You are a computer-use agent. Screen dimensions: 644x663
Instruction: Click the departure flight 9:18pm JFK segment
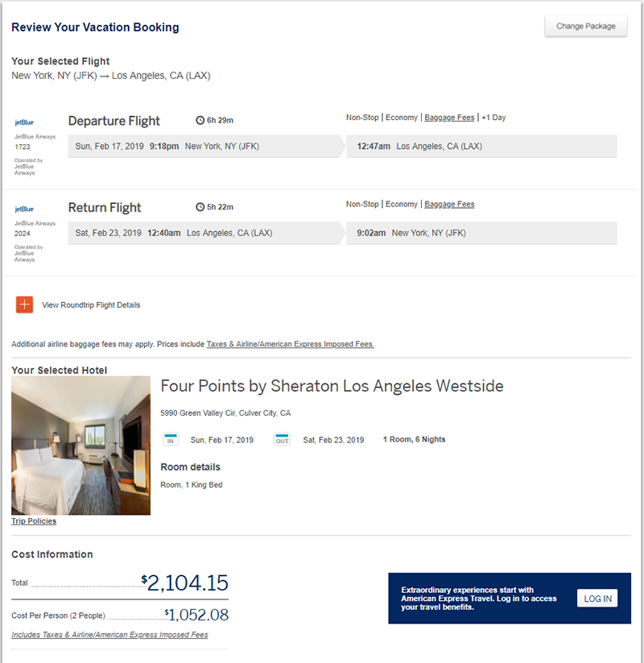point(204,147)
